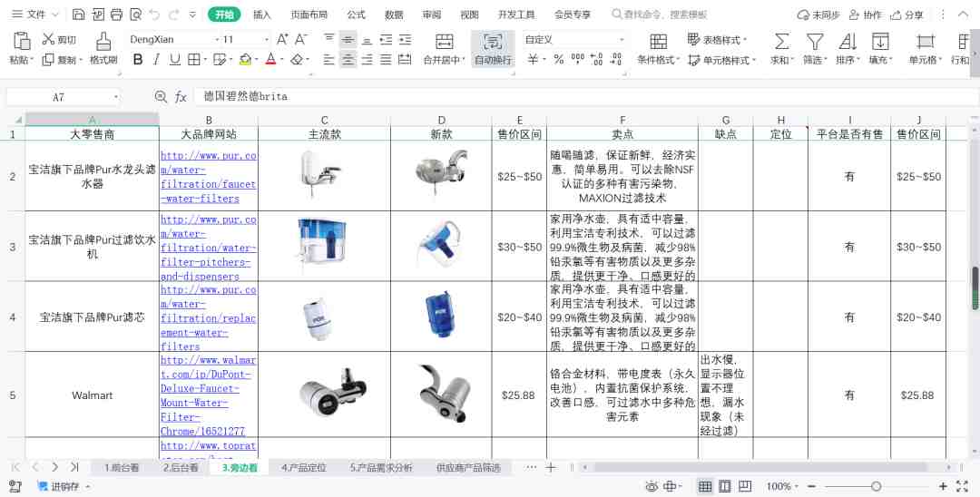
Task: Click the 分享 share button
Action: (907, 15)
